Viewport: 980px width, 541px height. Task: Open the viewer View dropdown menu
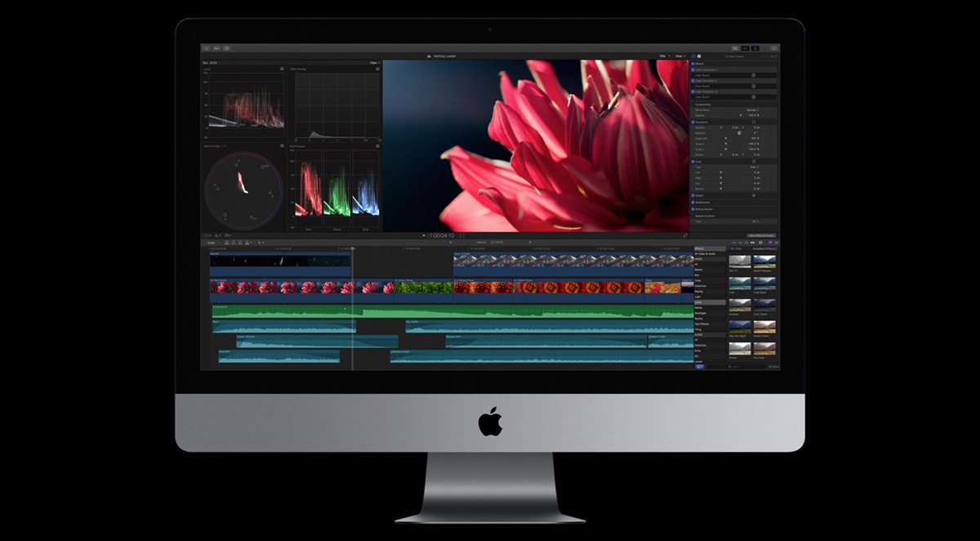pos(679,56)
